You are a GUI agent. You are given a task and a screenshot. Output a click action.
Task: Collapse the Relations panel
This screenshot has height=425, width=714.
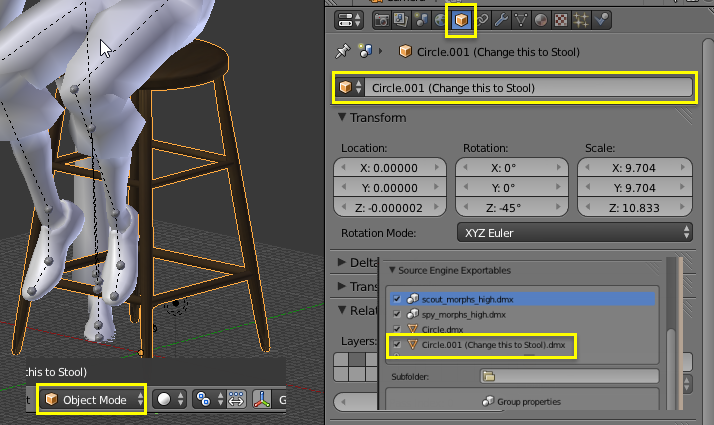[342, 310]
